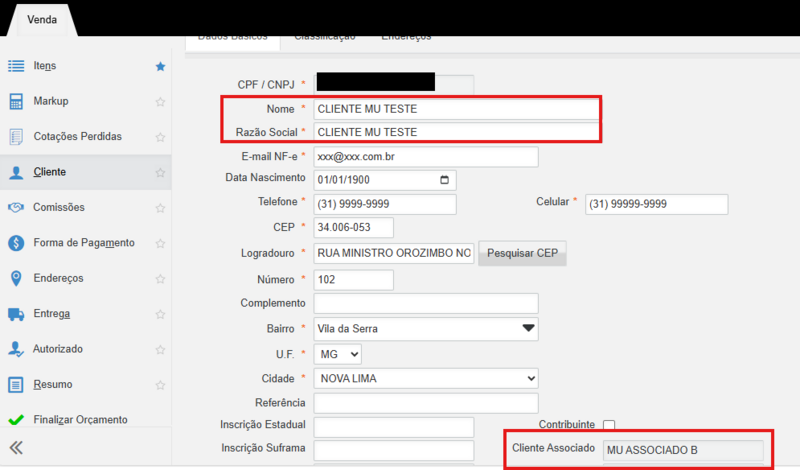Open the Cidade dropdown list
This screenshot has width=800, height=470.
pyautogui.click(x=426, y=379)
